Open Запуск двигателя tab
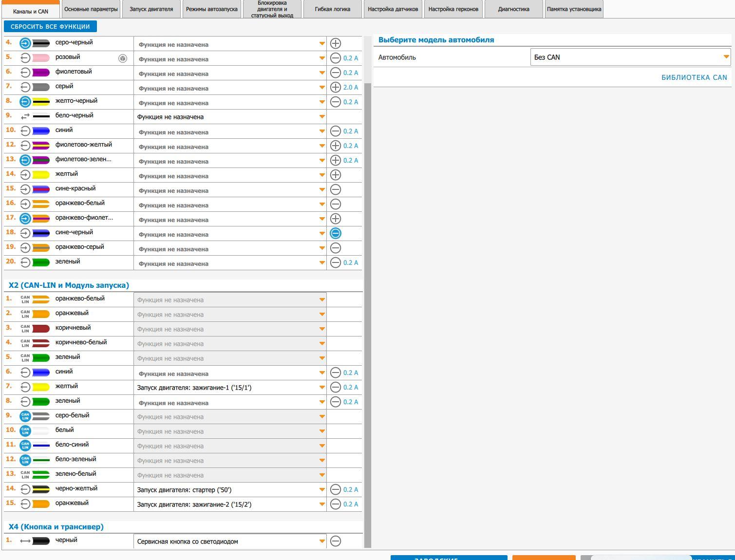The image size is (735, 560). [x=151, y=9]
